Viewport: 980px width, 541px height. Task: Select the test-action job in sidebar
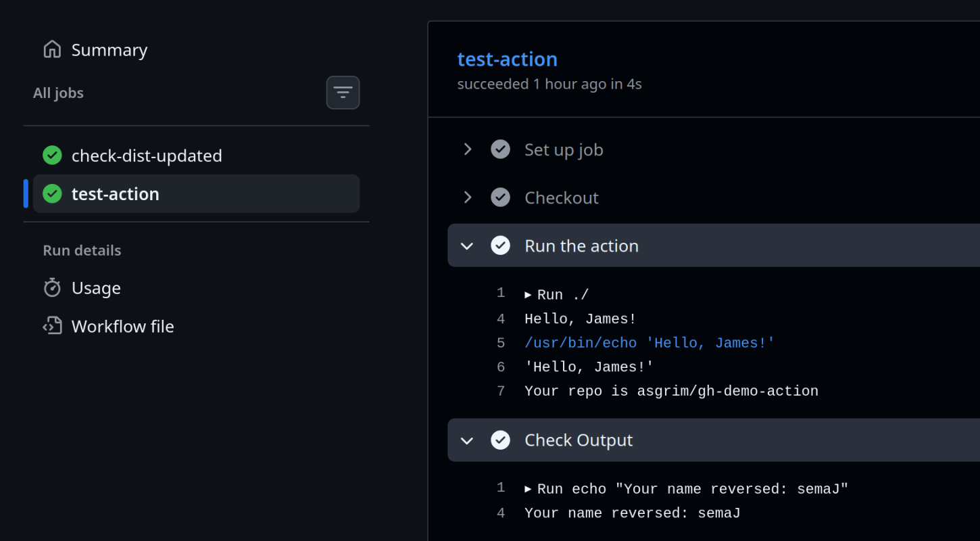pos(115,193)
